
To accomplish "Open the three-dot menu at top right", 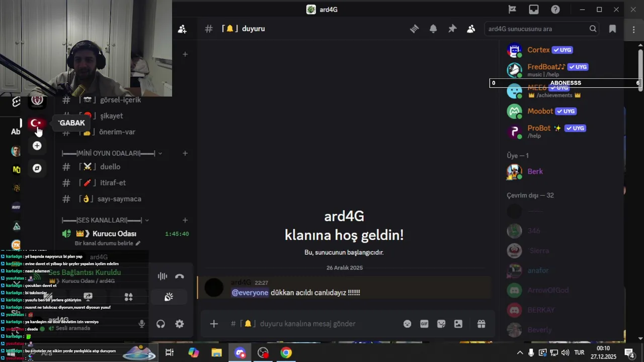I will tap(633, 29).
